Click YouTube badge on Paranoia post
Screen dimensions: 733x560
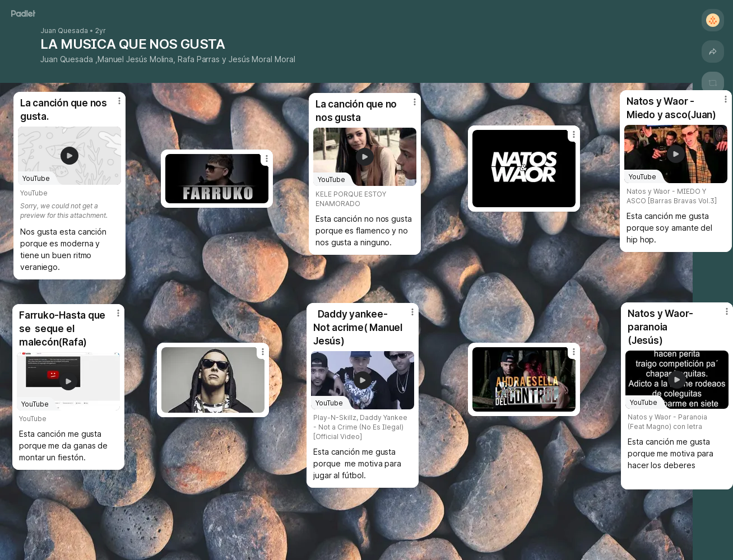643,403
